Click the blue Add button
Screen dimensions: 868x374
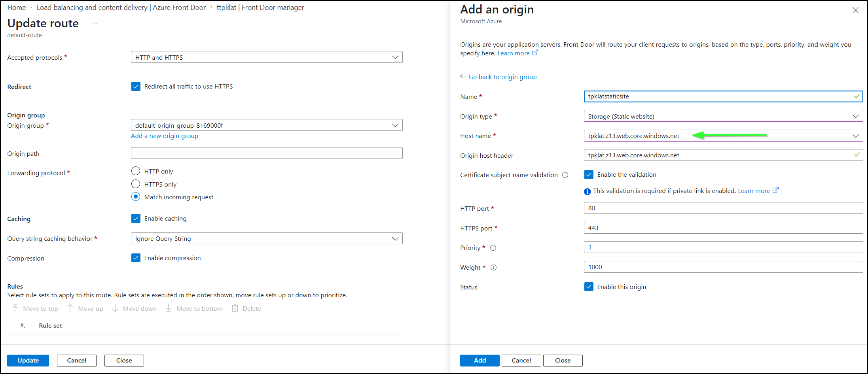[x=479, y=361]
